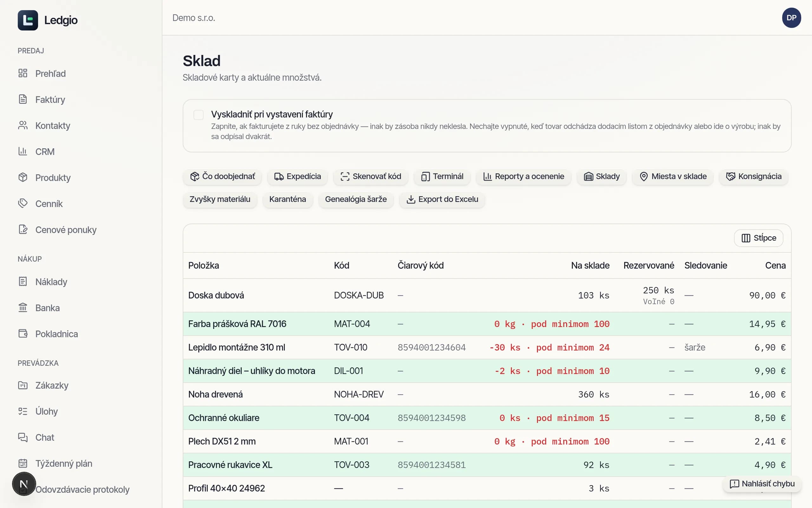Screen dimensions: 812x508
Task: Open Miesta v sklade
Action: coord(673,177)
